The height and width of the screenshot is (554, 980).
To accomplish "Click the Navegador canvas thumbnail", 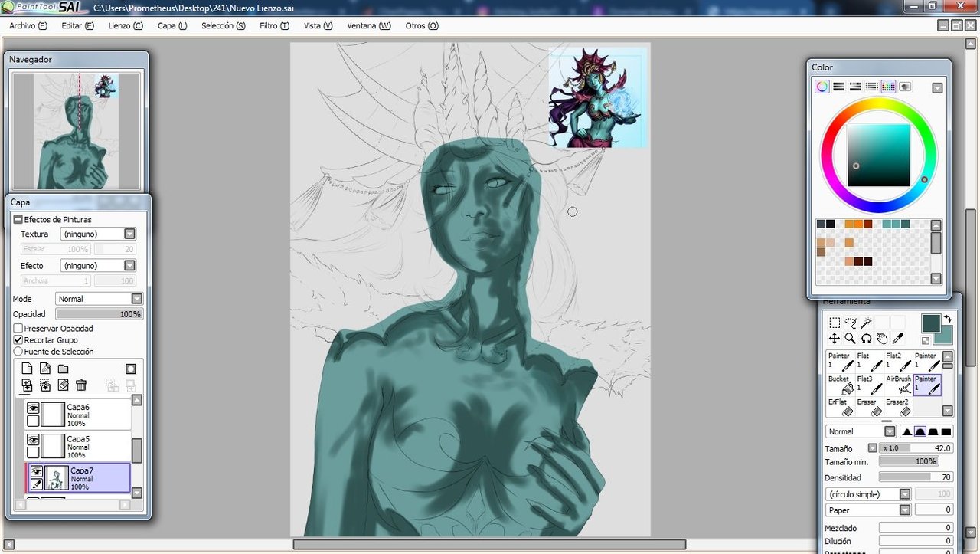I will coord(77,130).
